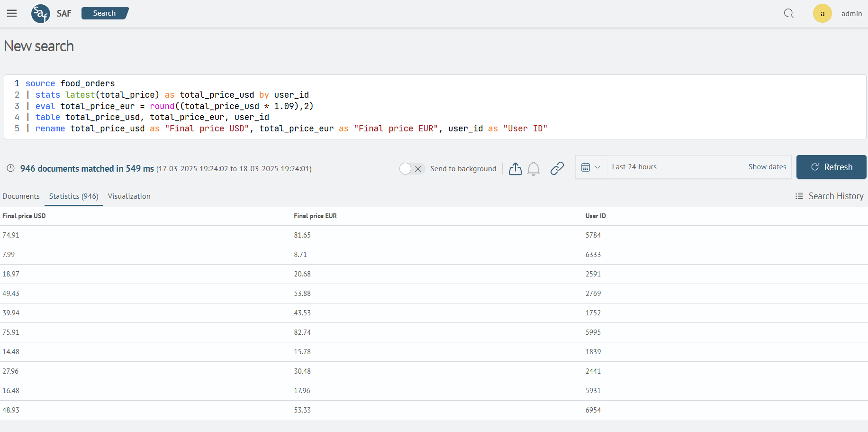868x432 pixels.
Task: Select user ID 5784 cell
Action: click(x=593, y=235)
